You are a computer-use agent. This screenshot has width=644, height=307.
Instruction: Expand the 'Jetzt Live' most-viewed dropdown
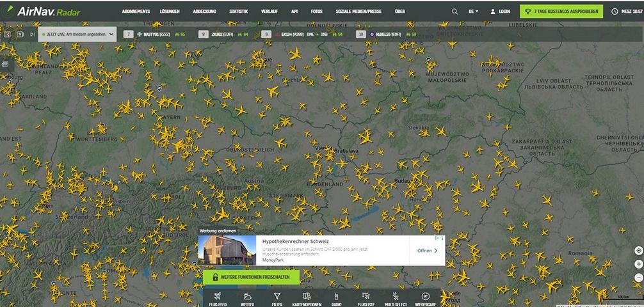77,34
